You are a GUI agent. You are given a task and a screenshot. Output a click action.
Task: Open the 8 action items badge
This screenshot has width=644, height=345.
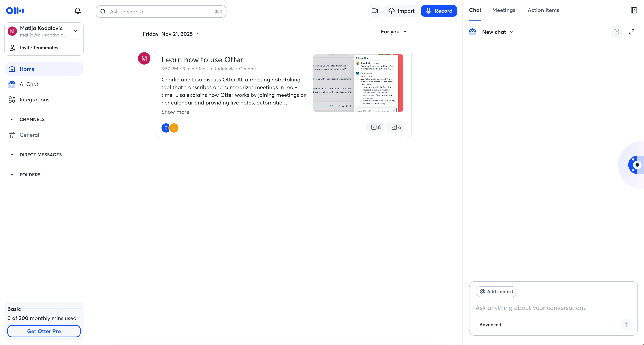tap(376, 127)
